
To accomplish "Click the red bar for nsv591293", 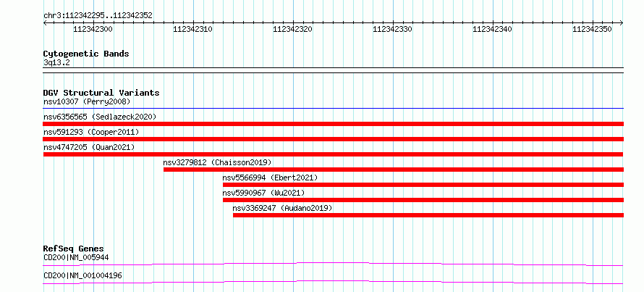I will 334,139.
